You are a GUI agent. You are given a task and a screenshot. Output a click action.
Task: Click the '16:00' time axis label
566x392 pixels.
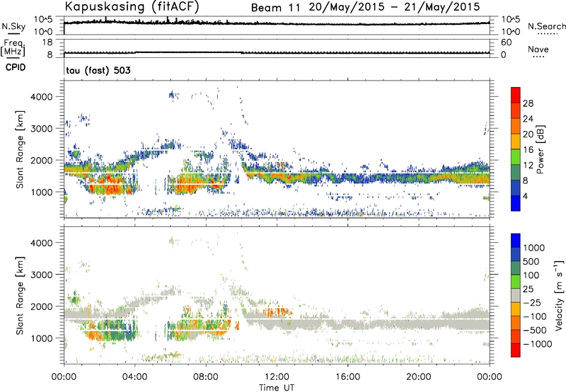pyautogui.click(x=347, y=377)
